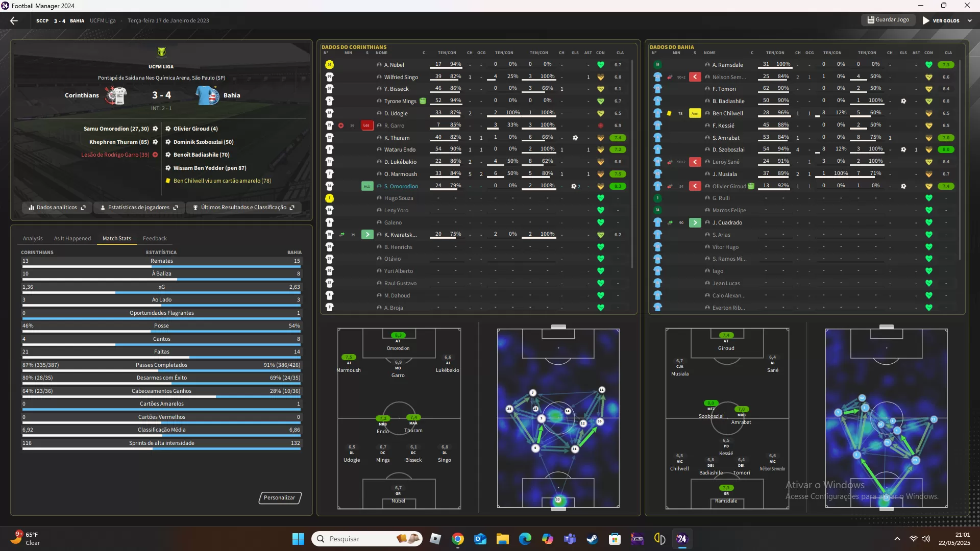Open Google Chrome from taskbar

click(458, 539)
